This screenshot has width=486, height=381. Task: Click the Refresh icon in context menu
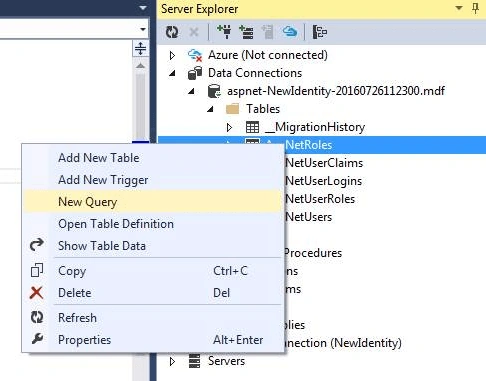tap(37, 317)
